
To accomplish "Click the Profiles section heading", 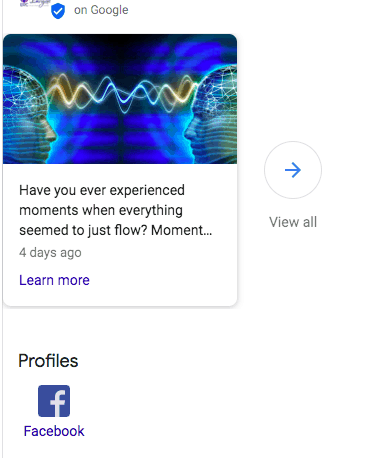I will (48, 361).
